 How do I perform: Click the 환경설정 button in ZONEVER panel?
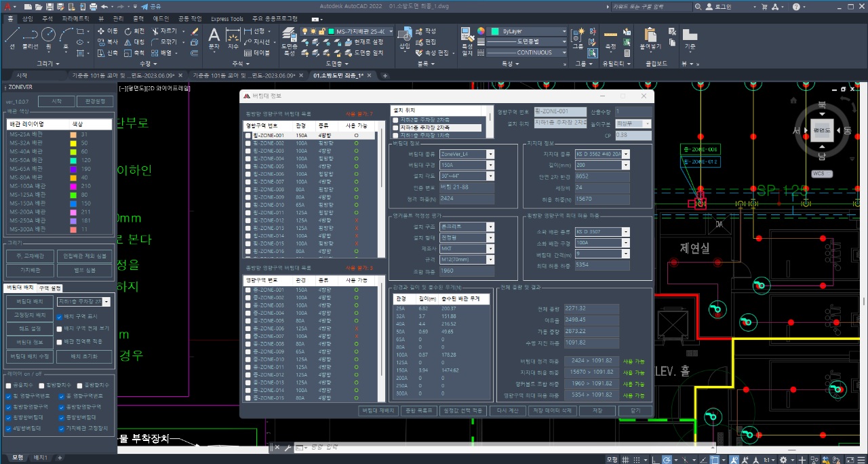(96, 101)
